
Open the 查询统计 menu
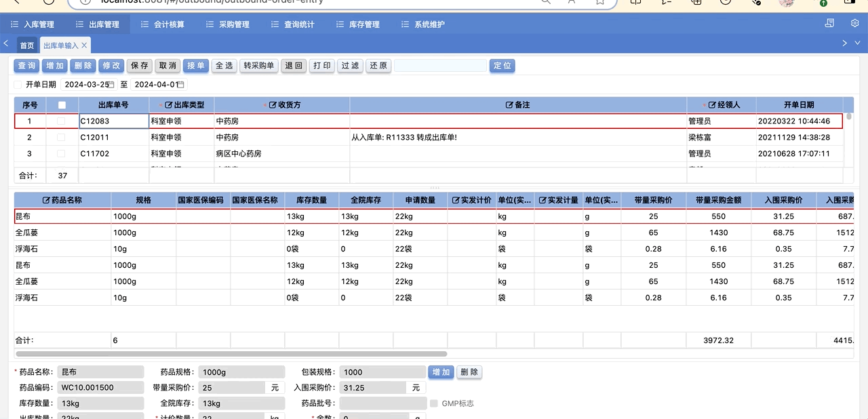point(293,24)
